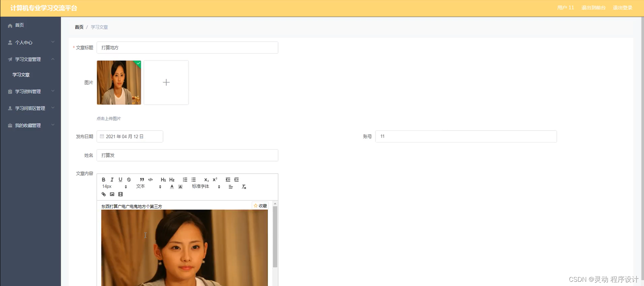This screenshot has width=644, height=286.
Task: Open the 学习文章 submenu item
Action: coord(30,75)
